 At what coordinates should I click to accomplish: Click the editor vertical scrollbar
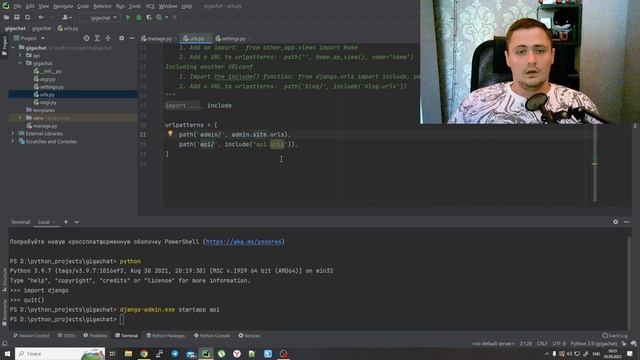click(x=595, y=163)
